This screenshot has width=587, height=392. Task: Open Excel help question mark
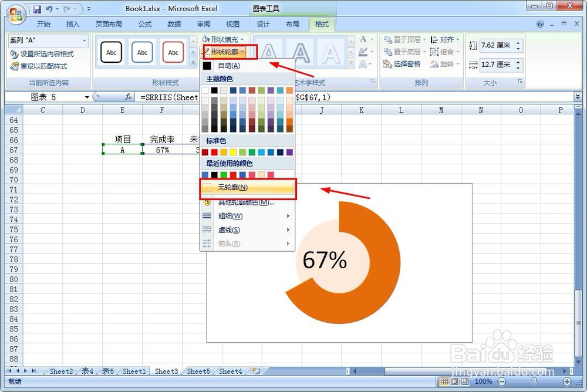[x=540, y=24]
